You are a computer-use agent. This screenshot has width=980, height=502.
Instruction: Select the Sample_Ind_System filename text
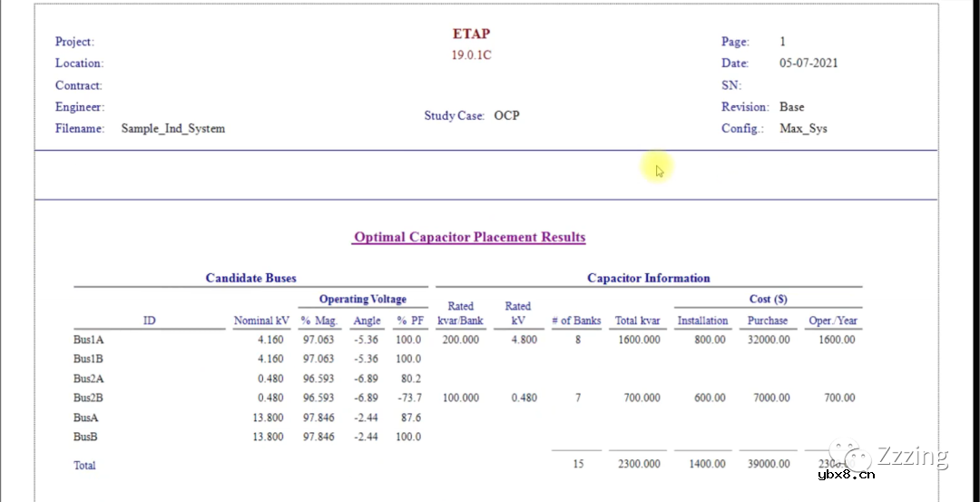(x=173, y=129)
